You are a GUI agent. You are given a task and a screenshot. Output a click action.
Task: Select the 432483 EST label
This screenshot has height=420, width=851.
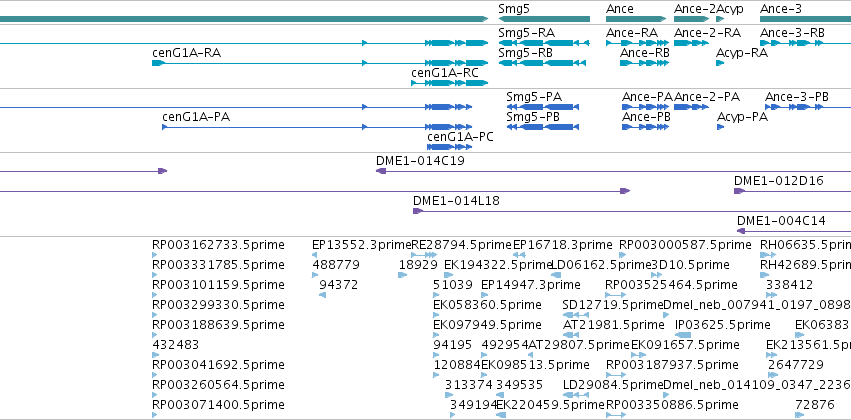(175, 345)
